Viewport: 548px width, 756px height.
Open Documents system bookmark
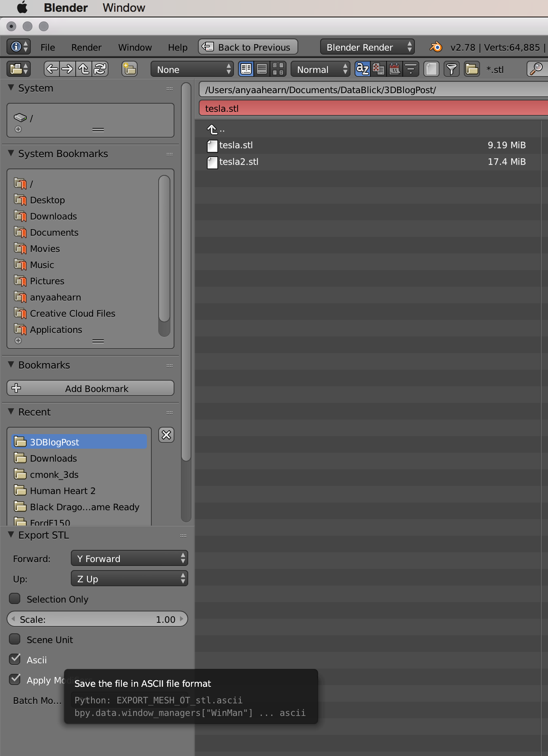pyautogui.click(x=54, y=232)
